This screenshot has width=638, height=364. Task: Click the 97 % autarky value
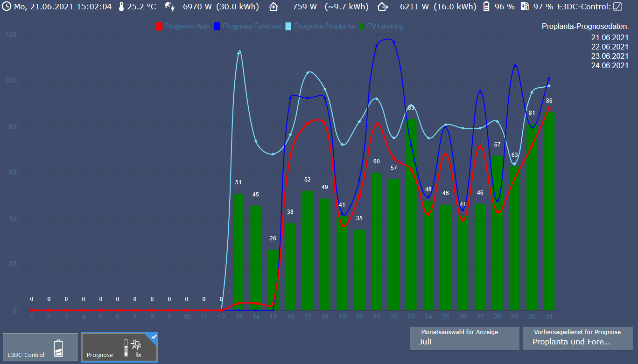[543, 7]
